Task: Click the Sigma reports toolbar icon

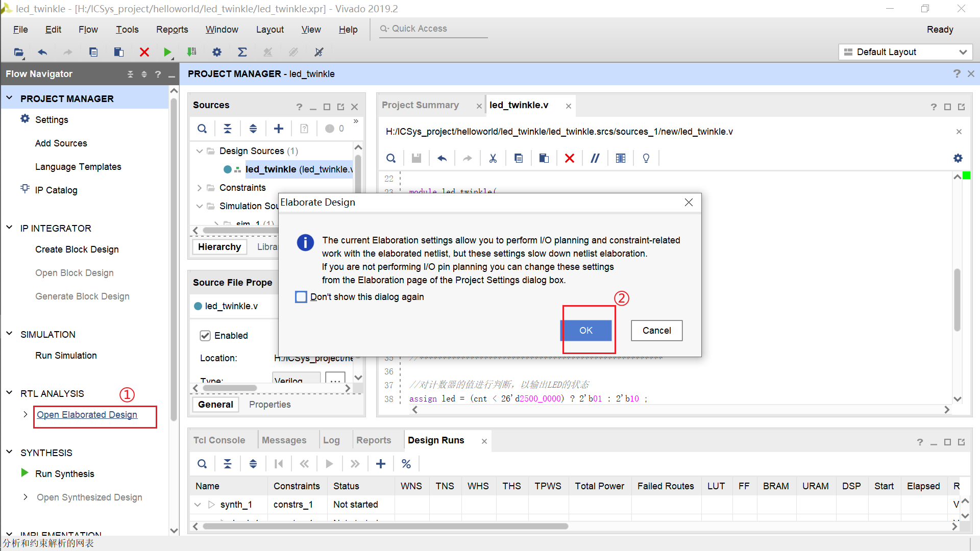Action: point(242,52)
